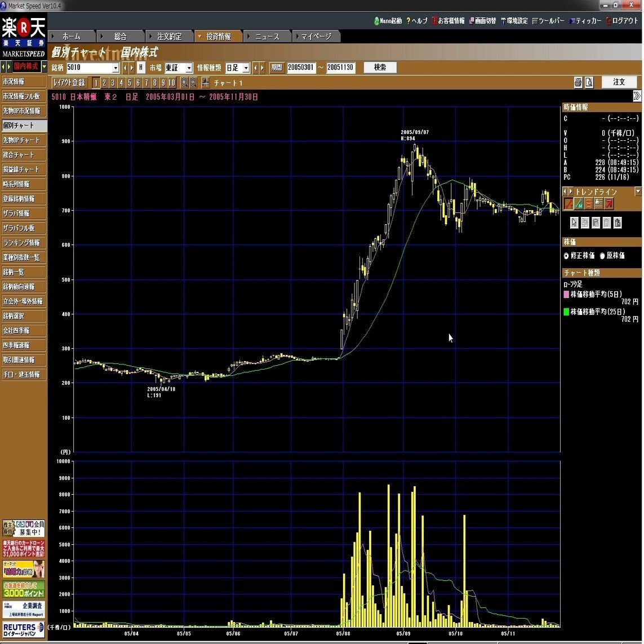
Task: Select the green parallel line tool
Action: (x=579, y=203)
